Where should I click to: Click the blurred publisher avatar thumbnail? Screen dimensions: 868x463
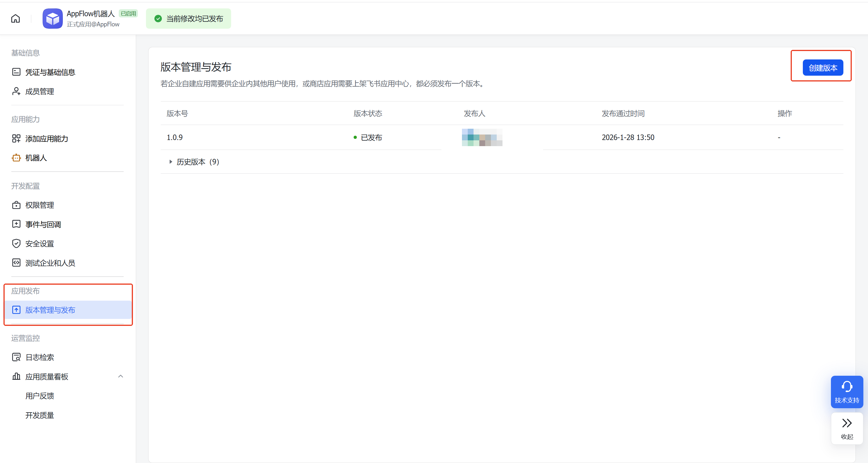click(x=482, y=137)
